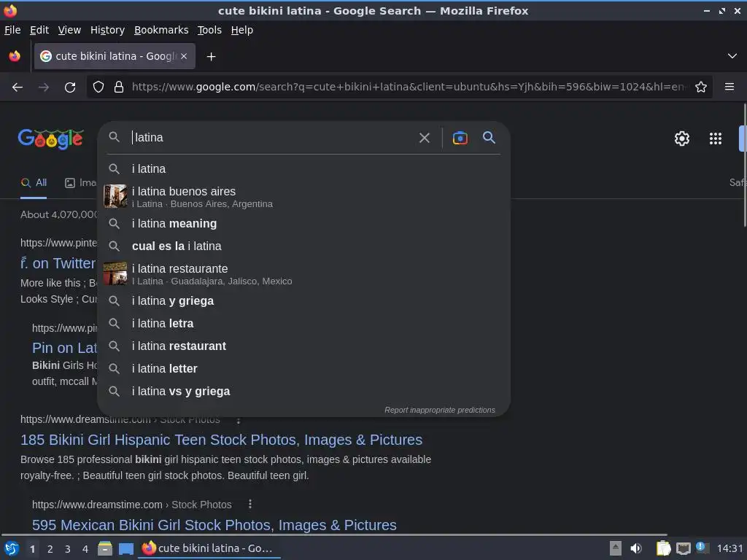
Task: Click the removable media eject tray icon
Action: pyautogui.click(x=616, y=548)
